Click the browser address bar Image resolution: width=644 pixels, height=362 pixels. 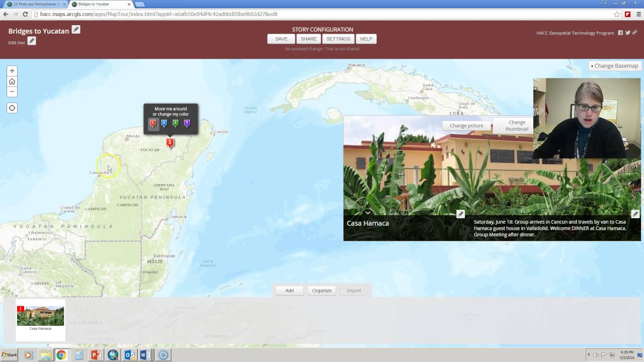(x=322, y=14)
